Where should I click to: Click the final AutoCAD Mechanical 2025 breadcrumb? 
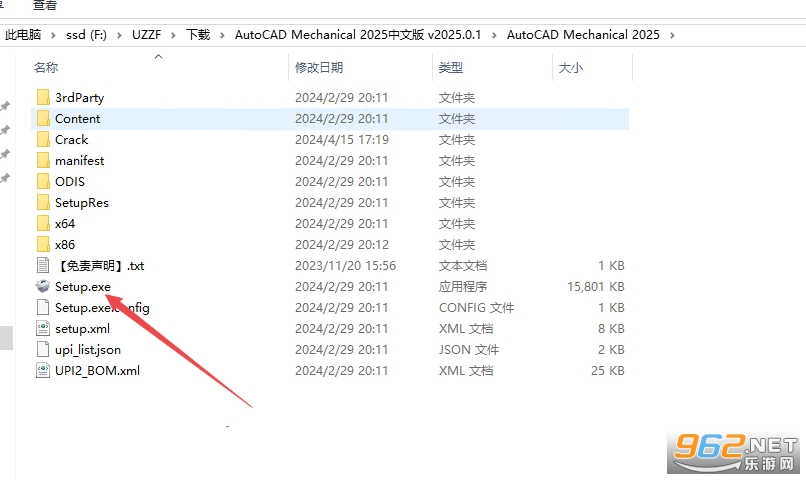point(583,35)
